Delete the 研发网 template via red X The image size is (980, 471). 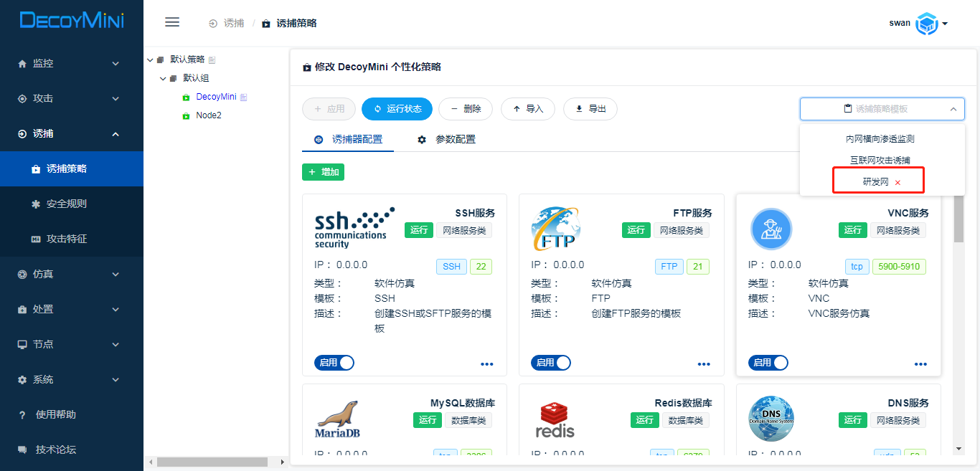click(x=897, y=183)
